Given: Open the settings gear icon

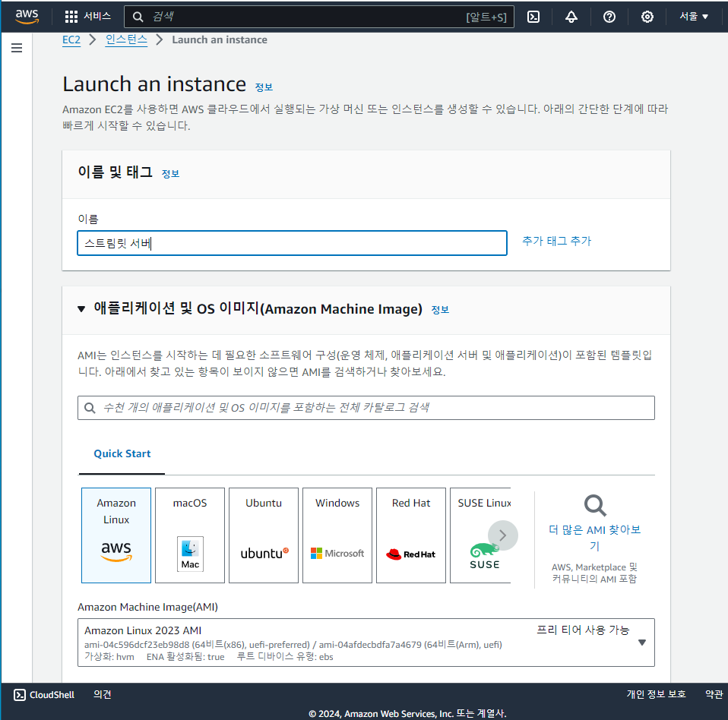Looking at the screenshot, I should point(647,17).
